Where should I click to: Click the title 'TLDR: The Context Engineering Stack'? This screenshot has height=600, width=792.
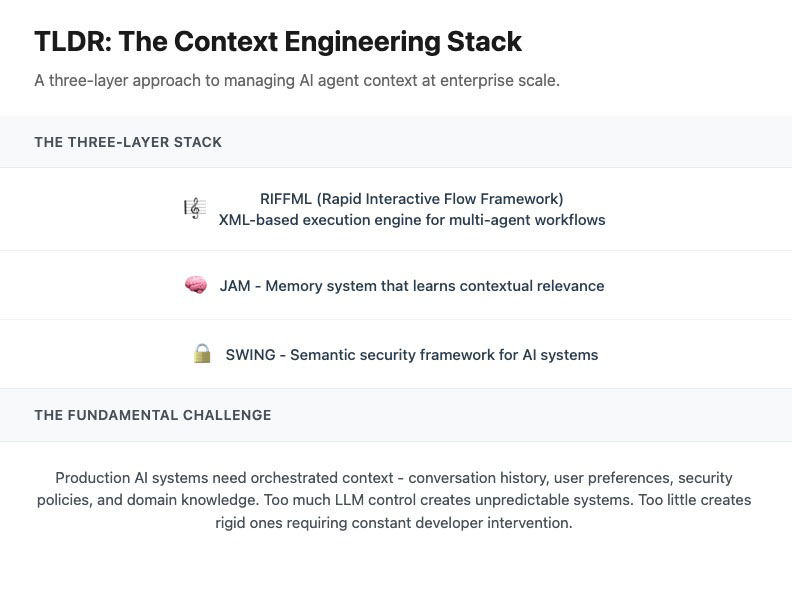pos(278,41)
